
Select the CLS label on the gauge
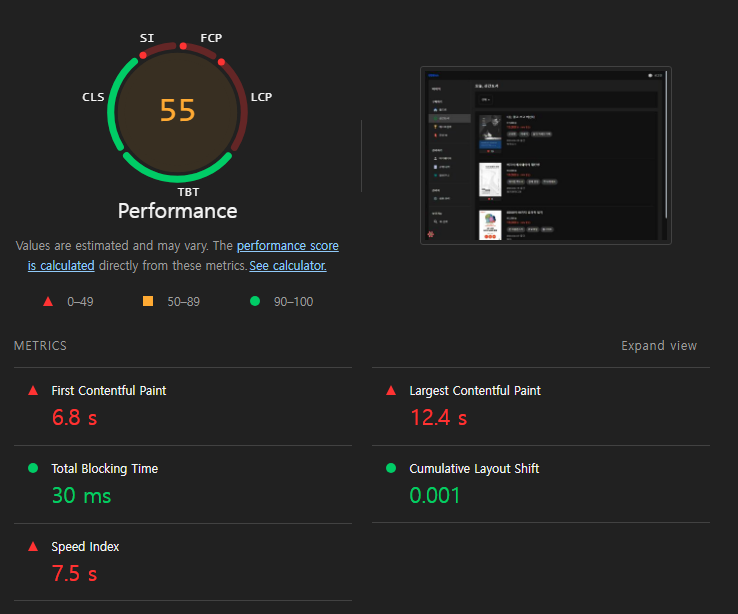coord(93,97)
